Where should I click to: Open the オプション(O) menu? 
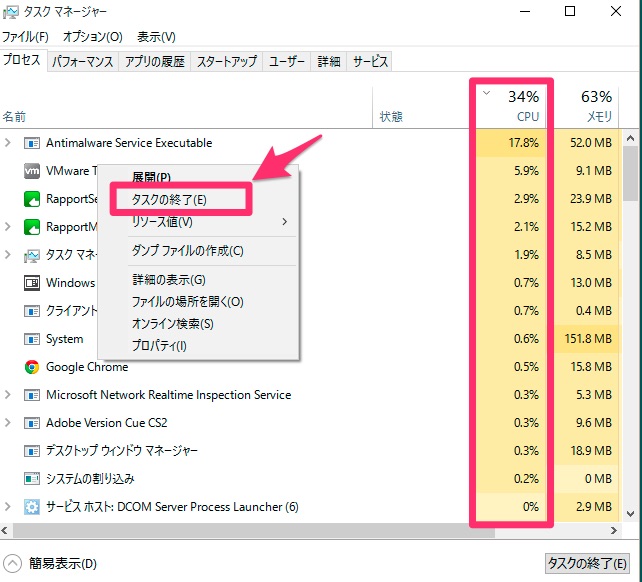[x=93, y=37]
